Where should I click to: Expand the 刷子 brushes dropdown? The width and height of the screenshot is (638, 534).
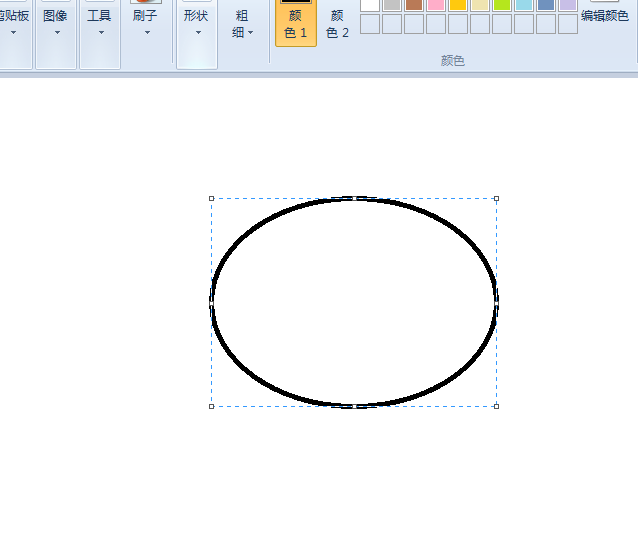146,24
